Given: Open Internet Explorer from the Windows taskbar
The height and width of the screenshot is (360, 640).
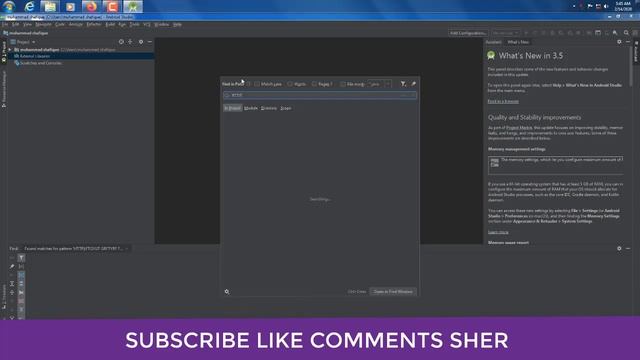Looking at the screenshot, I should [x=29, y=7].
